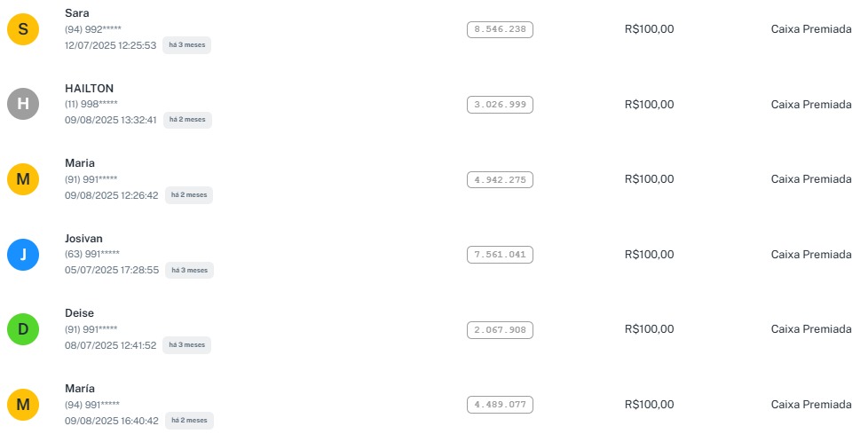Click the R$100,00 prize in Deise's row
This screenshot has width=868, height=434.
pos(649,329)
